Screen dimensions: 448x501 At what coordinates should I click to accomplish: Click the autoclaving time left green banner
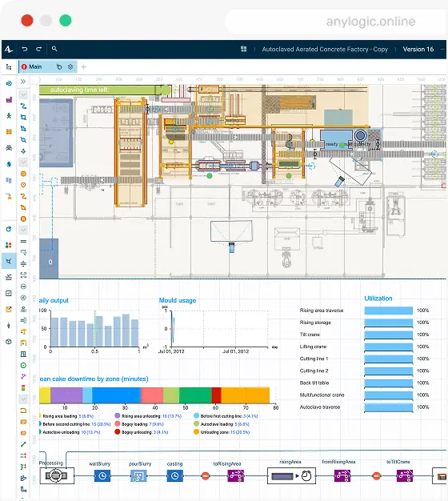pyautogui.click(x=101, y=90)
